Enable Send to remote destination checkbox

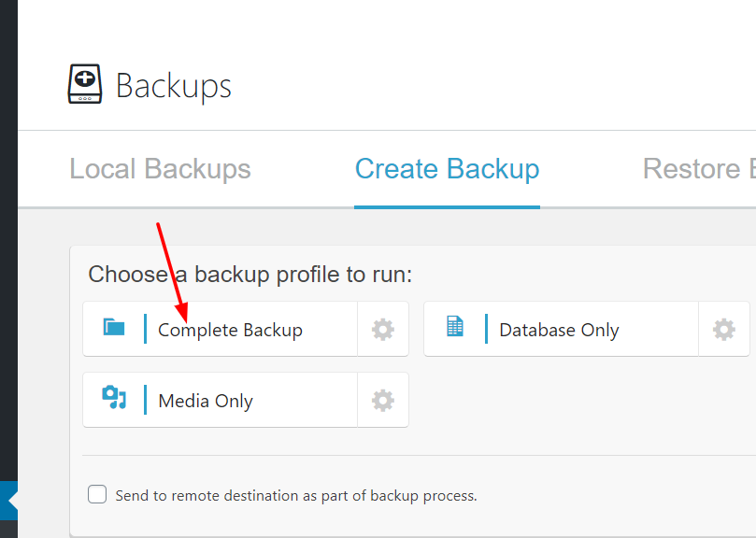(x=97, y=494)
